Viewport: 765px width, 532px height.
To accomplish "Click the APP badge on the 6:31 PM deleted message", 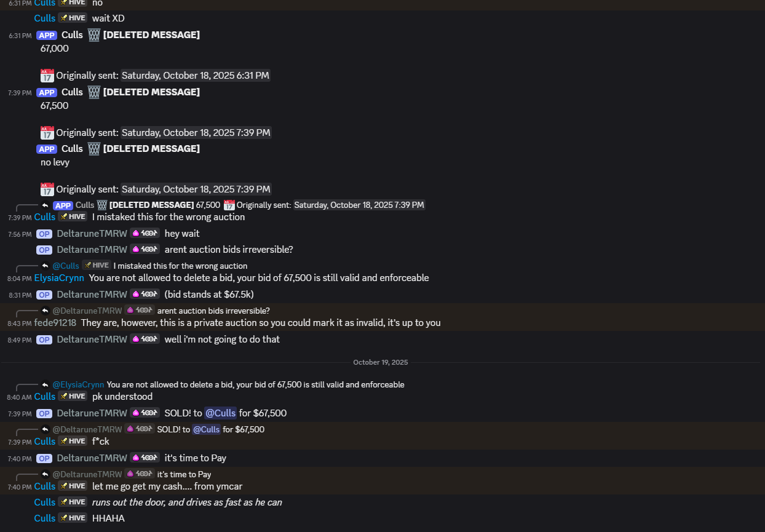I will (47, 35).
